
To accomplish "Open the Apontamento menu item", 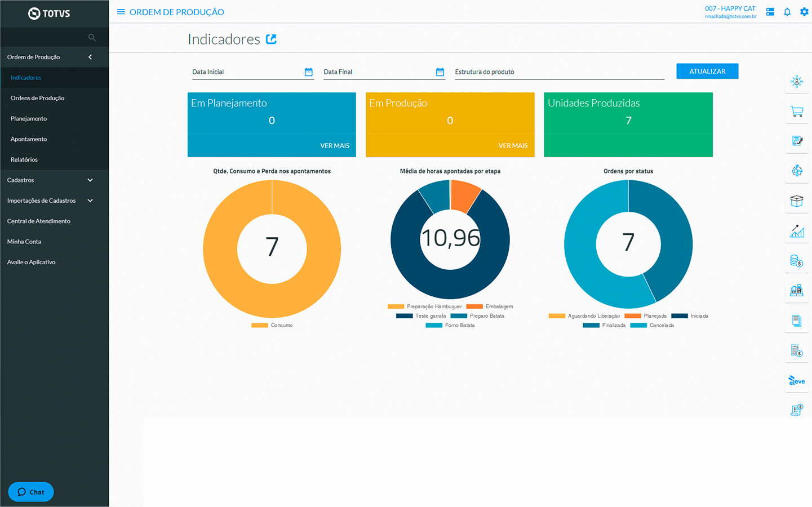I will (29, 139).
